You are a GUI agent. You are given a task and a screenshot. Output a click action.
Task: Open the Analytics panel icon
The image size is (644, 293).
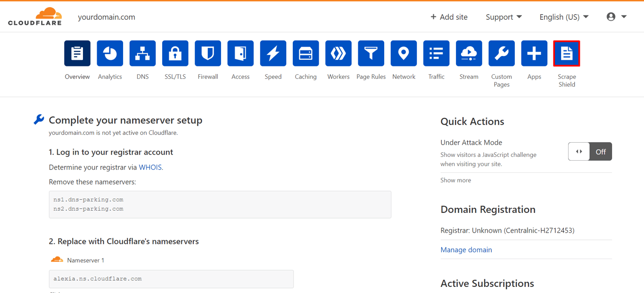point(110,53)
